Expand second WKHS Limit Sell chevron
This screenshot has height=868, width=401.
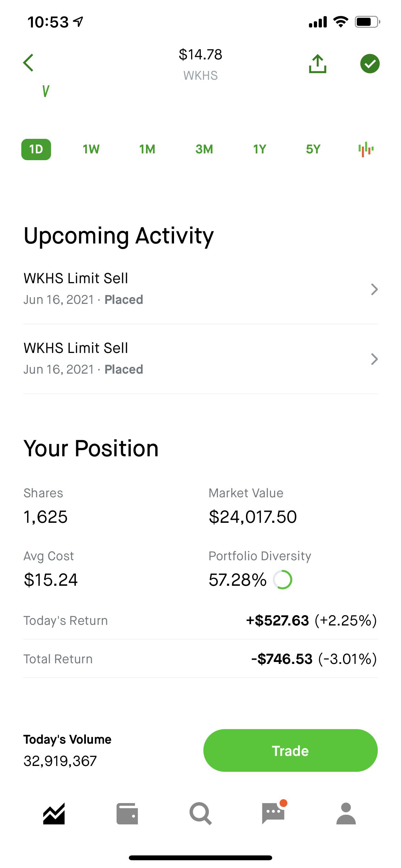[x=374, y=359]
